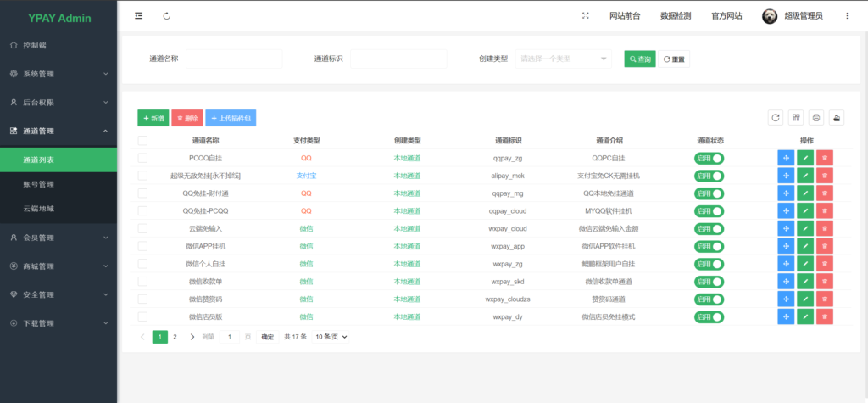Viewport: 868px width, 403px height.
Task: Delete the 微信APP挂机 row trash icon
Action: click(824, 246)
